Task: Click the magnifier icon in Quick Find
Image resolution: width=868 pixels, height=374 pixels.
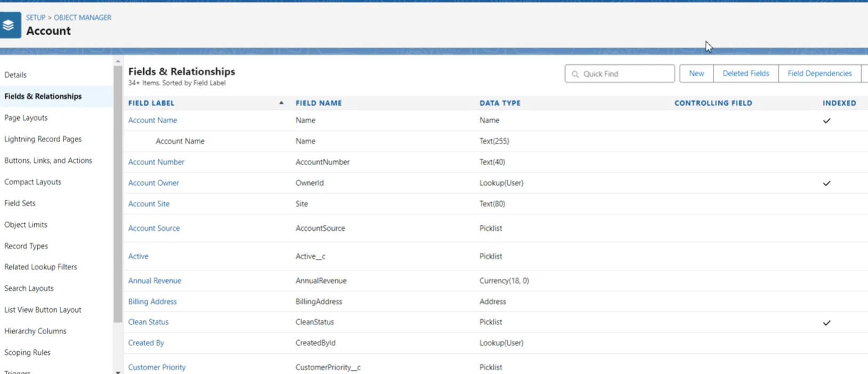Action: (575, 74)
